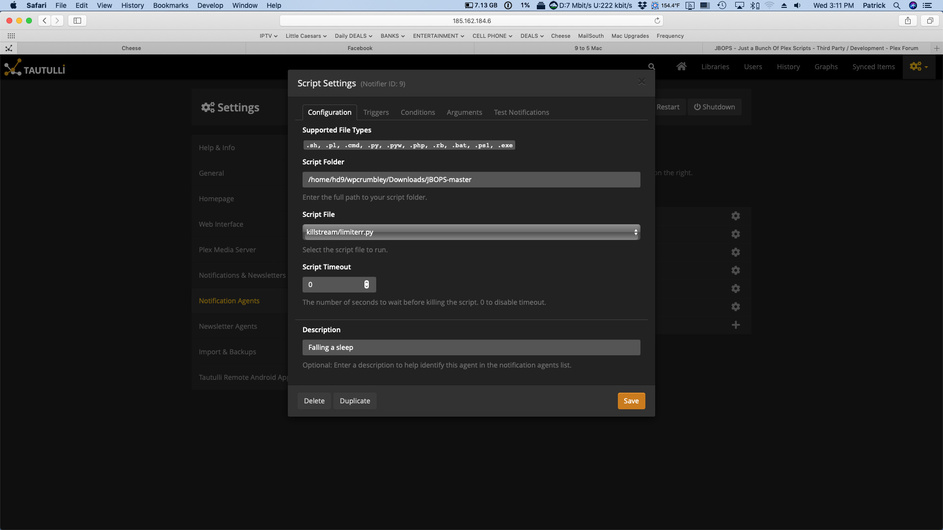Reload the page in Safari
The width and height of the screenshot is (943, 530).
click(657, 20)
